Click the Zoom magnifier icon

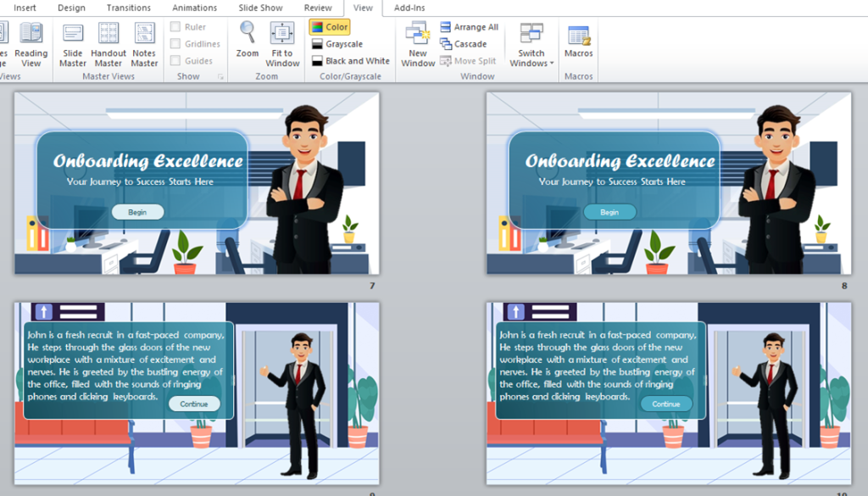coord(248,34)
